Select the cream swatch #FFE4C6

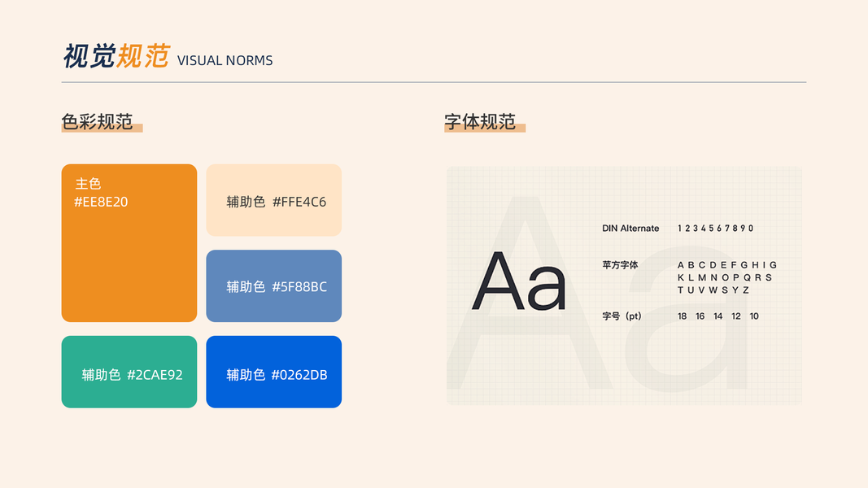[274, 200]
